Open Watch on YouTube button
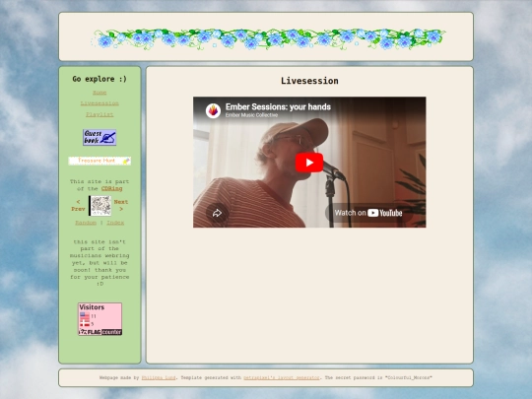Image resolution: width=532 pixels, height=399 pixels. click(x=368, y=213)
